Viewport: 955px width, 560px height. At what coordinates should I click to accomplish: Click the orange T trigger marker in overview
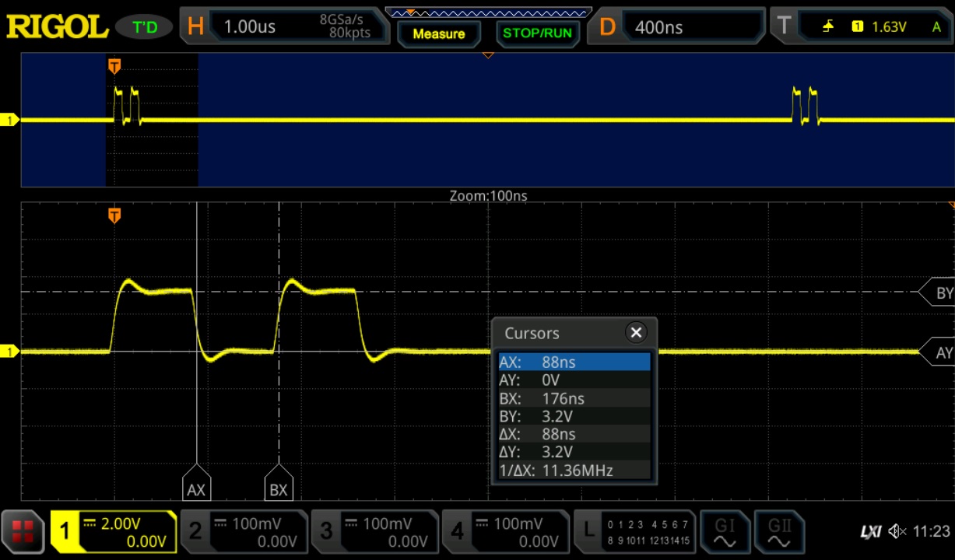(x=114, y=67)
